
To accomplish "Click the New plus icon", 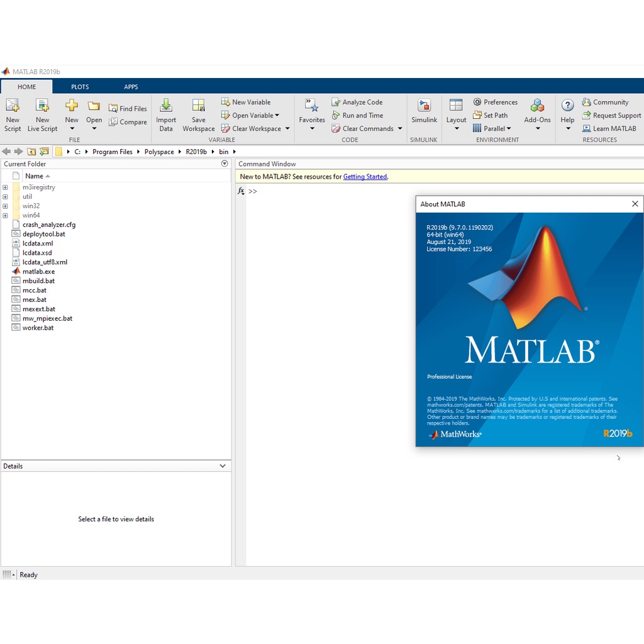I will tap(72, 106).
